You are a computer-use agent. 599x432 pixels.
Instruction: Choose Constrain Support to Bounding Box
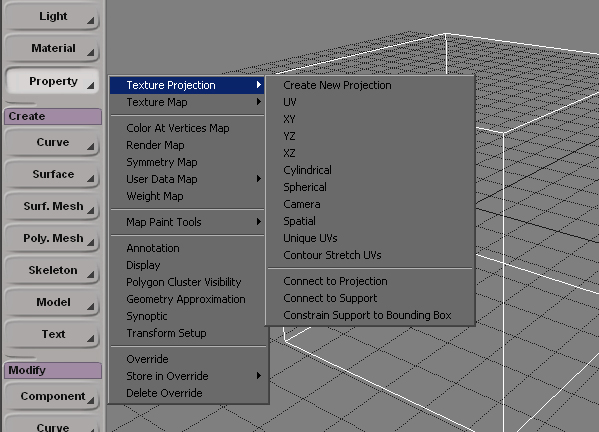coord(370,316)
